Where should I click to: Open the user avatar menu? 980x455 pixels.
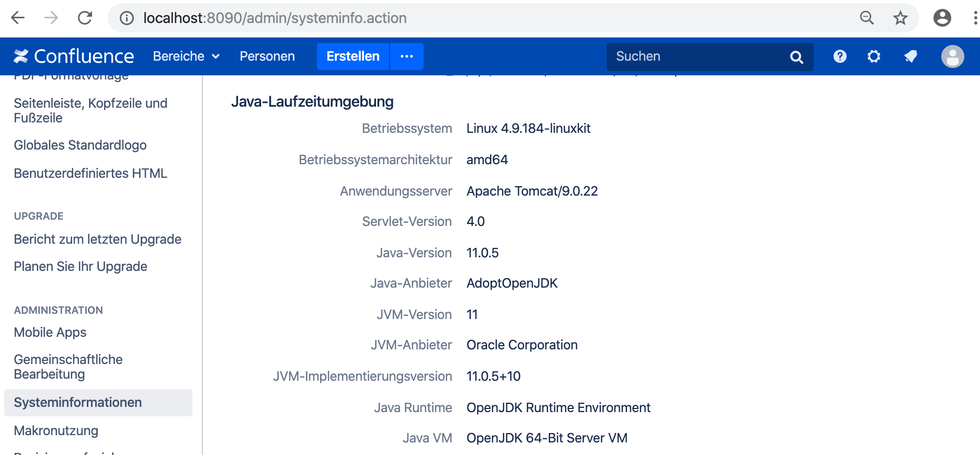tap(953, 56)
